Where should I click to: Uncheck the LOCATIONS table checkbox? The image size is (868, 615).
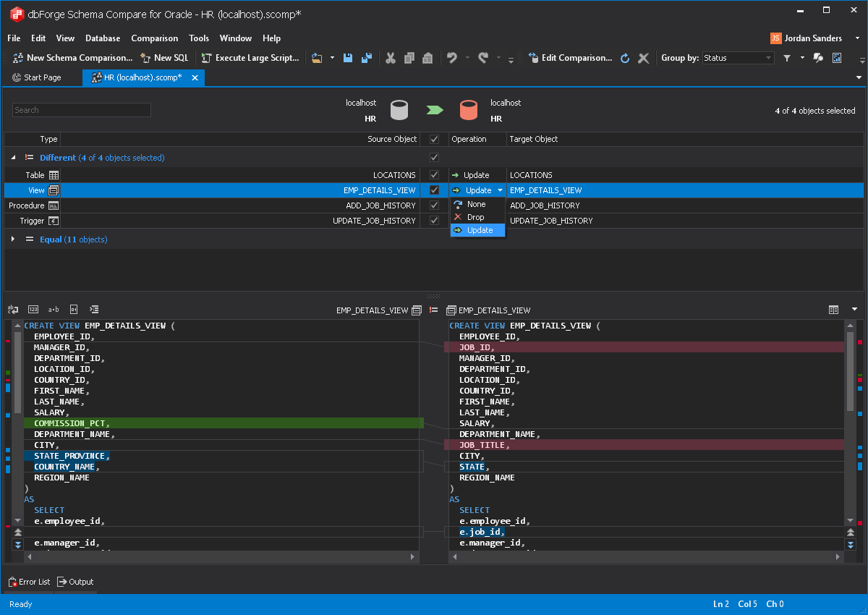[x=434, y=175]
